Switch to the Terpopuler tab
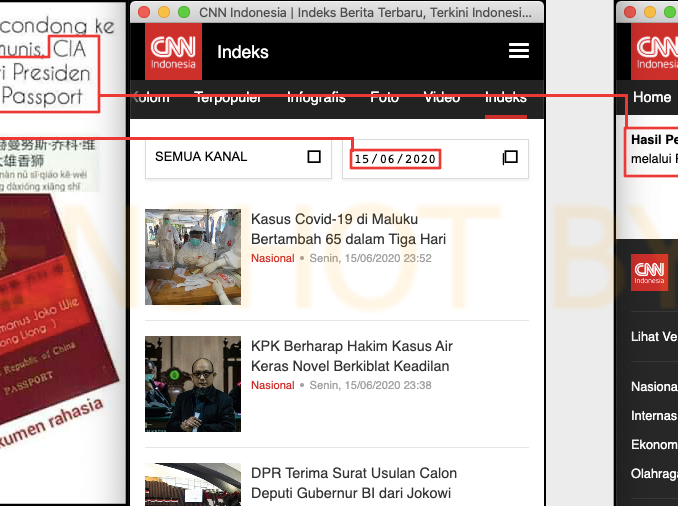678x506 pixels. point(227,97)
